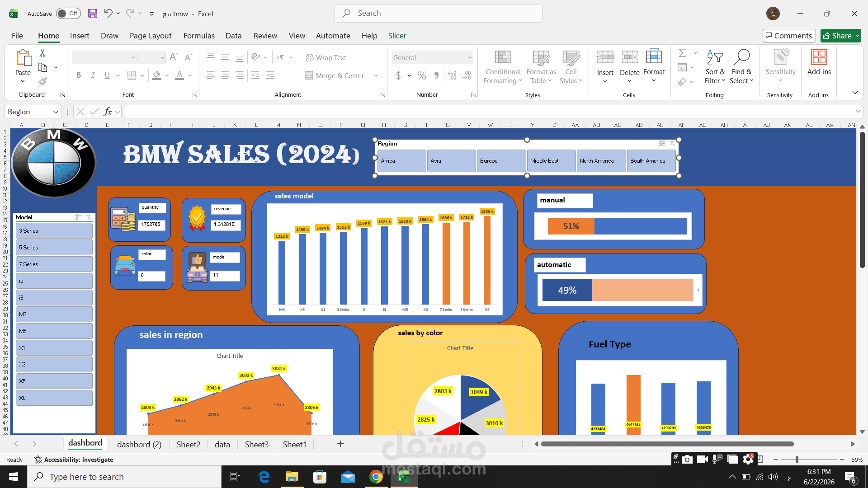Open Format as Table gallery
868x488 pixels.
(541, 67)
